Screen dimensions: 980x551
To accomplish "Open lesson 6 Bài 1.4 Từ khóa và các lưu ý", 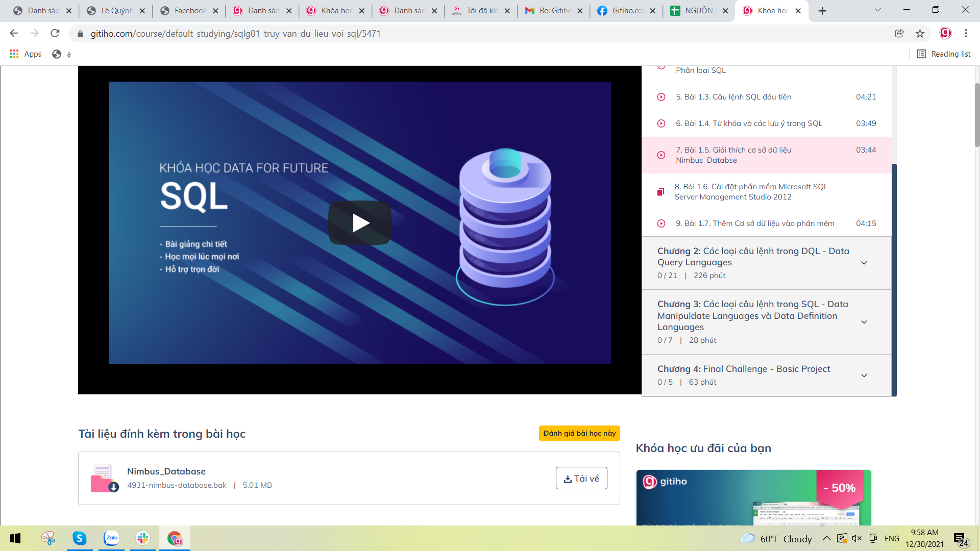I will pos(749,123).
